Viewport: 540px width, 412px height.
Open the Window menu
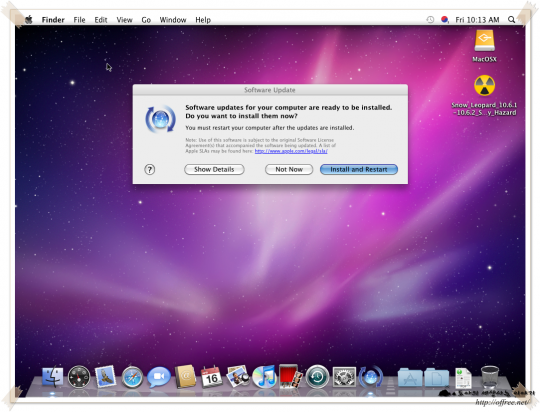pos(173,20)
